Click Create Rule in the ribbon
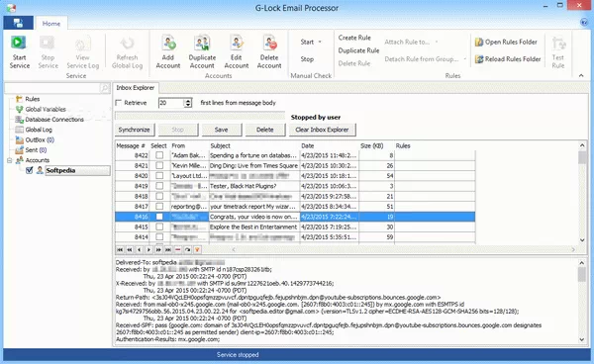This screenshot has width=594, height=364. pos(354,38)
